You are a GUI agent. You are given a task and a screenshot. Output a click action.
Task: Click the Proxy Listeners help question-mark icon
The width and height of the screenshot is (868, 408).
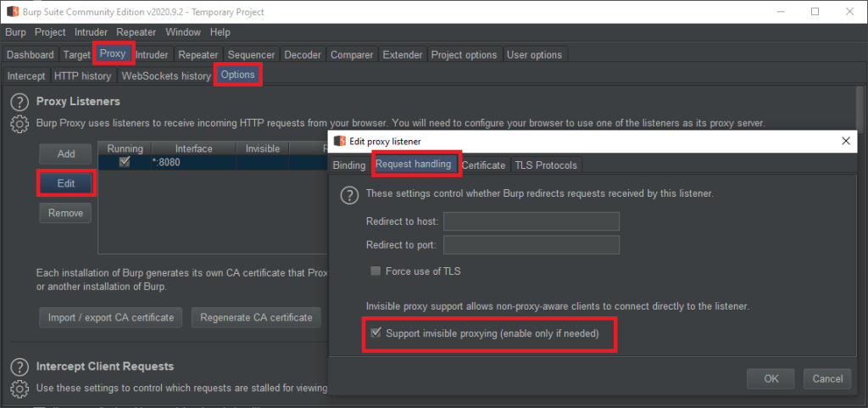coord(19,102)
